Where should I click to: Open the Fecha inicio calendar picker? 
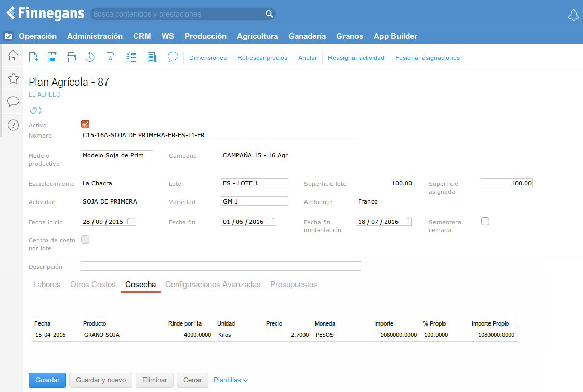tap(131, 221)
